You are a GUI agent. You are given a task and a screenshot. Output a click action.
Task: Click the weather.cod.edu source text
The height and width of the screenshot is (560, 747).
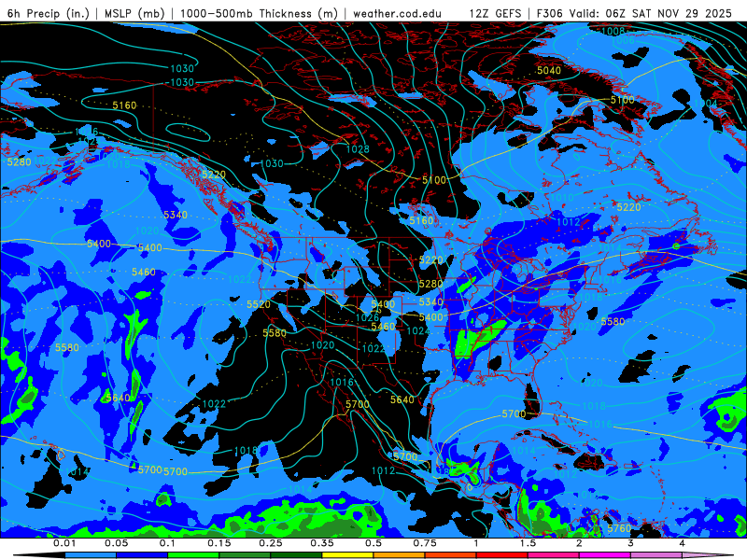click(x=398, y=13)
